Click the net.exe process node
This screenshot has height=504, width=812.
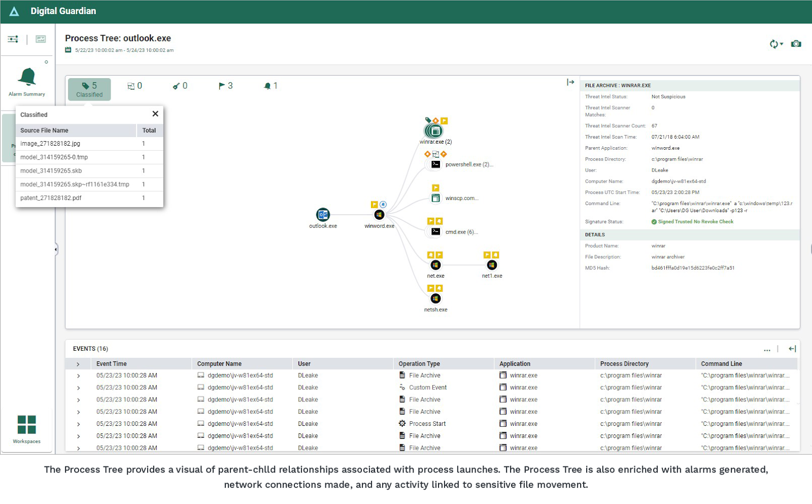[435, 265]
